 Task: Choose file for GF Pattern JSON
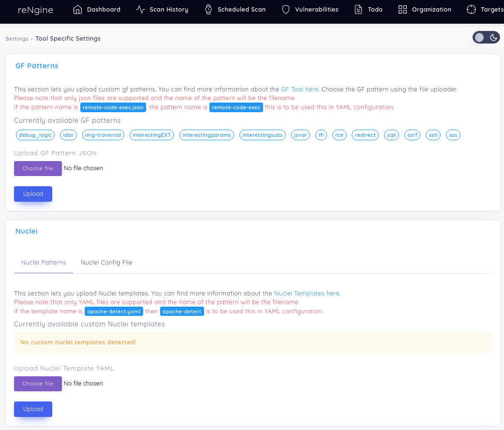(38, 169)
